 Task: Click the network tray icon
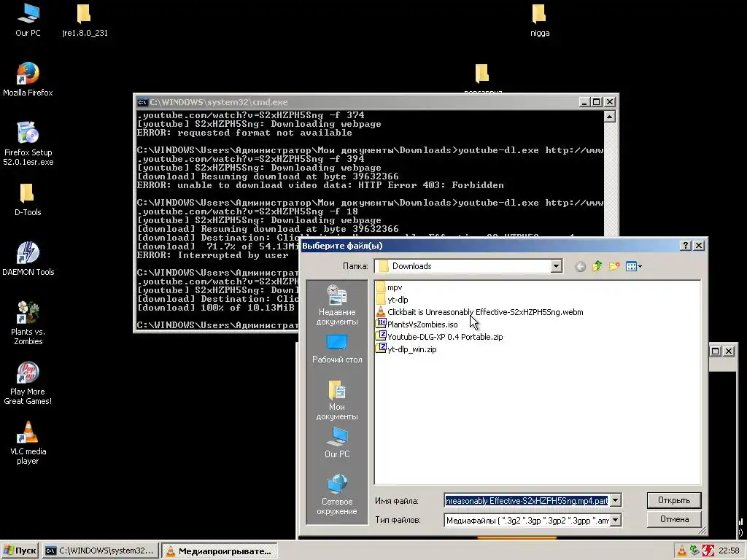(695, 551)
